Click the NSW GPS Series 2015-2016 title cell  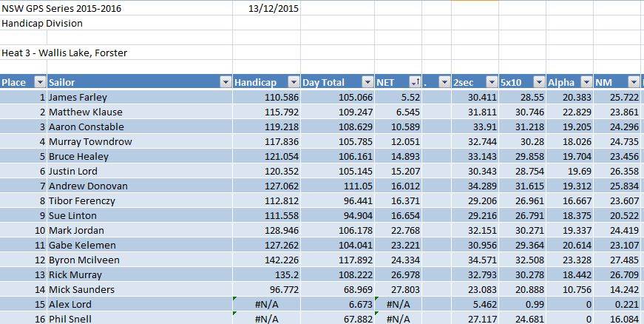click(62, 8)
